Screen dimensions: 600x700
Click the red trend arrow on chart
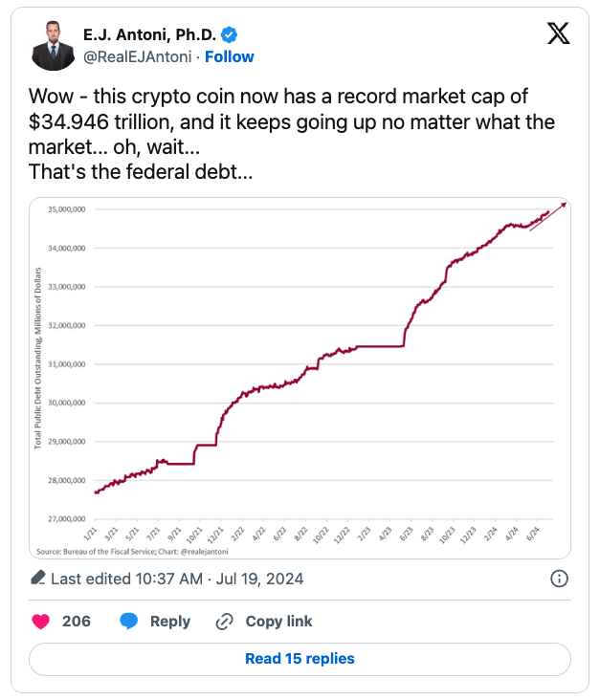click(x=548, y=216)
